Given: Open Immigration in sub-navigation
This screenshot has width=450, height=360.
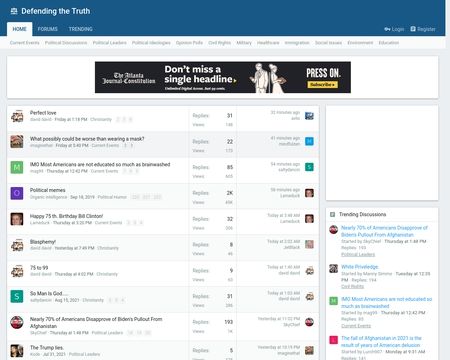Looking at the screenshot, I should [297, 43].
